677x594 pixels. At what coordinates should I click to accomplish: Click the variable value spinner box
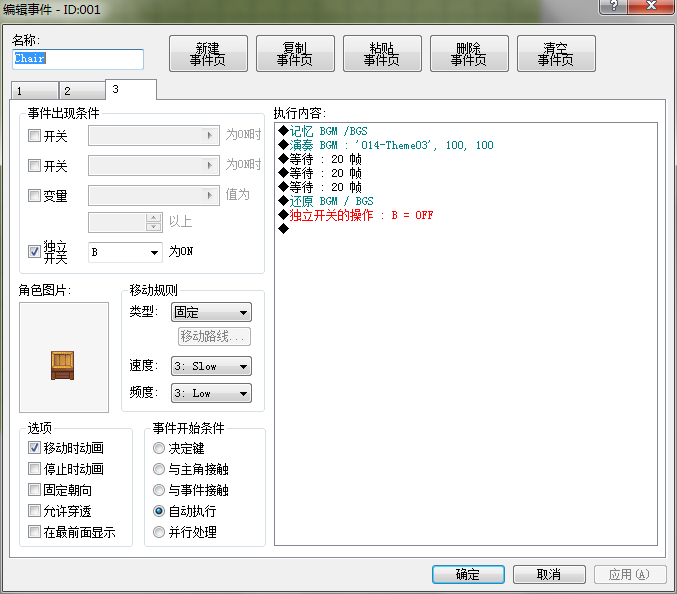pyautogui.click(x=125, y=222)
